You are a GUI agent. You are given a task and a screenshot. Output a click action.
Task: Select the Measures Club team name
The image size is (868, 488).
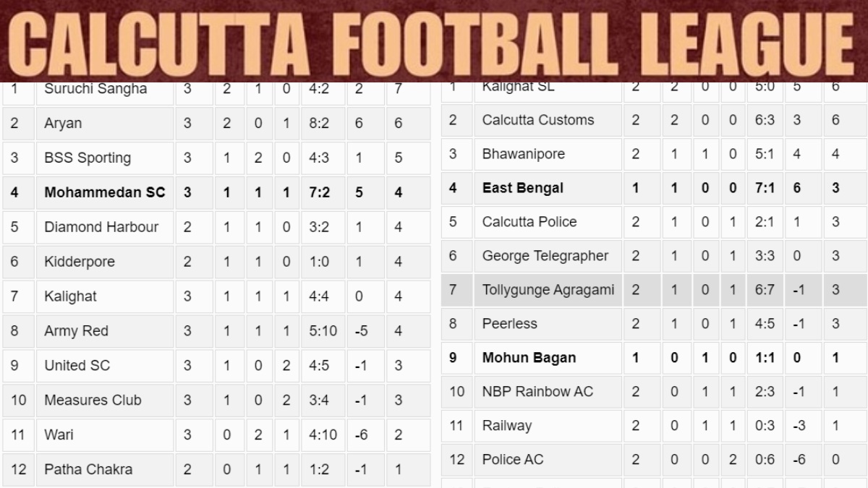coord(93,401)
